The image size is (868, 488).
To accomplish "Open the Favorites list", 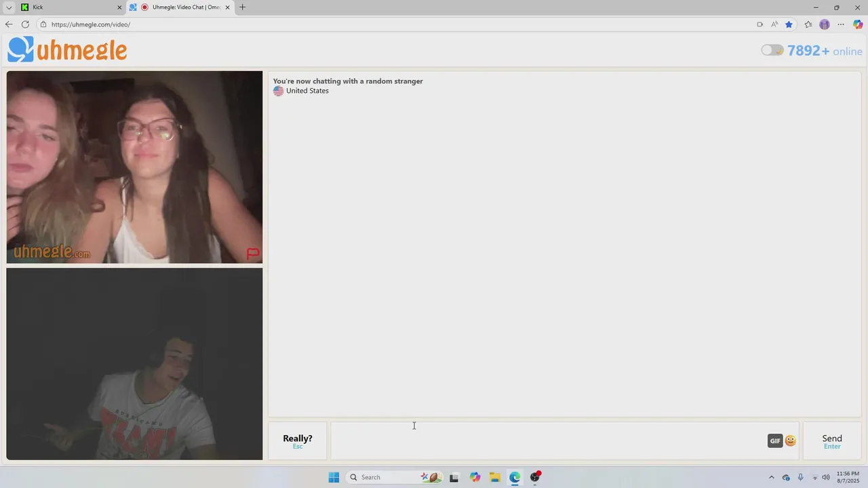I will coord(808,24).
